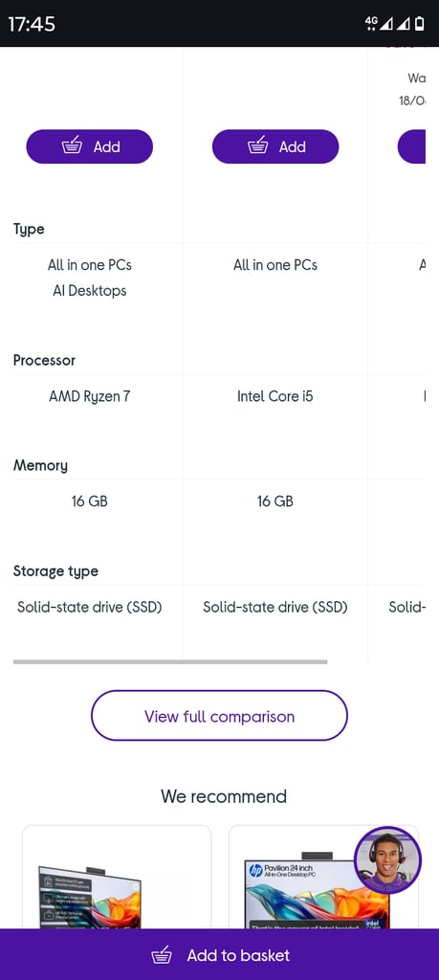Tap the Memory row label
439x980 pixels.
tap(40, 466)
